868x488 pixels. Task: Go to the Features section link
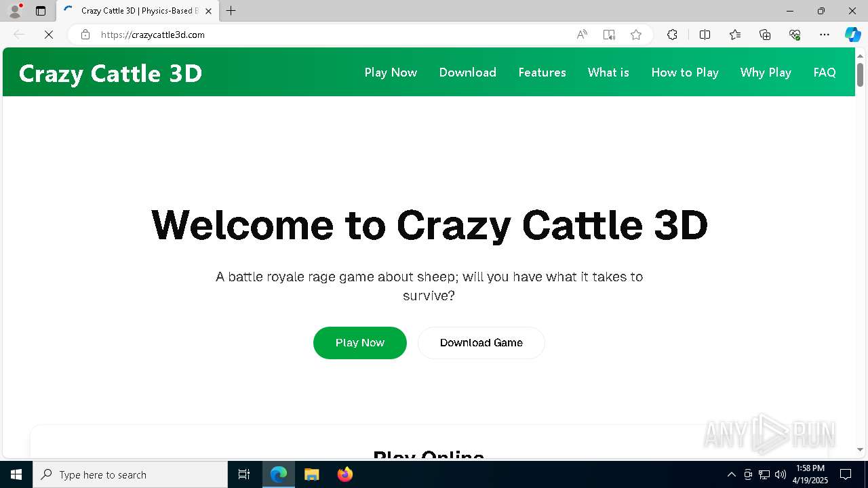(542, 73)
